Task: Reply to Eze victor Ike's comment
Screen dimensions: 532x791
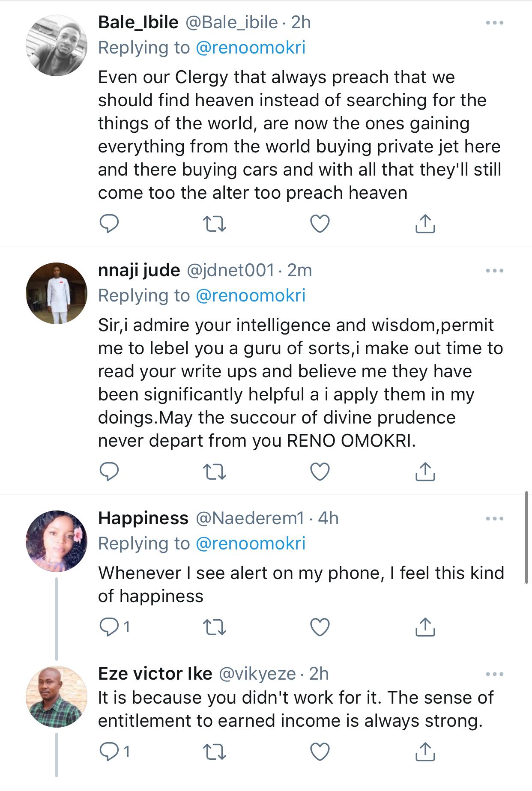Action: (x=109, y=751)
